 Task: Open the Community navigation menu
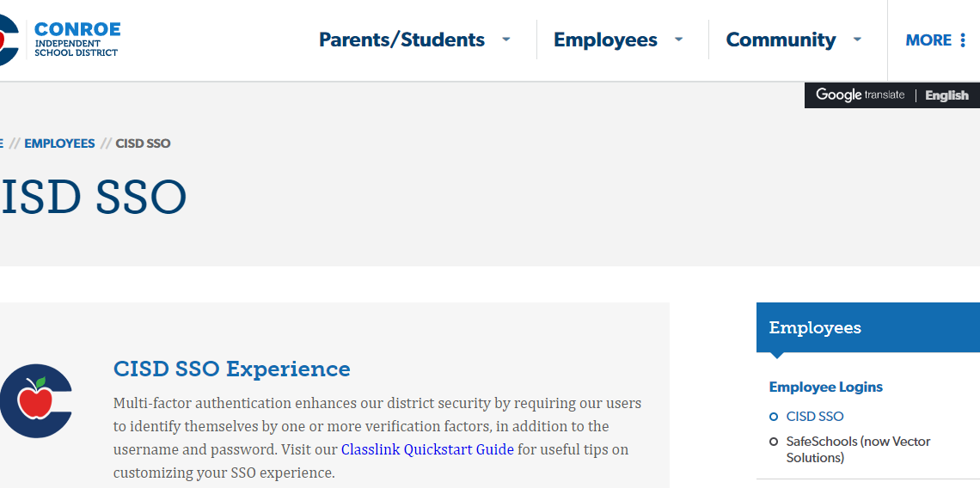click(x=781, y=40)
